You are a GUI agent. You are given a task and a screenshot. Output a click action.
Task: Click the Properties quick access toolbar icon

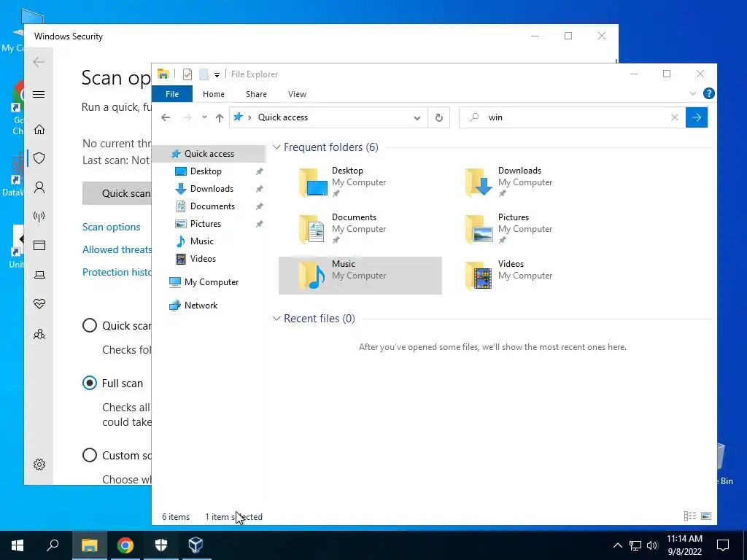187,74
